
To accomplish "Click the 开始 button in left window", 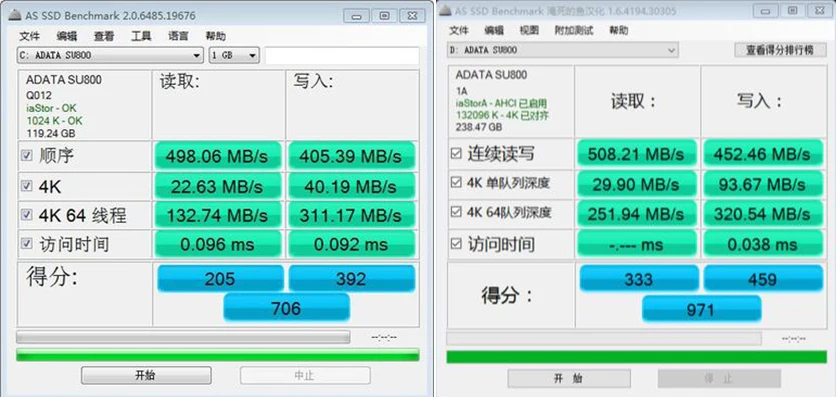I will click(x=146, y=375).
